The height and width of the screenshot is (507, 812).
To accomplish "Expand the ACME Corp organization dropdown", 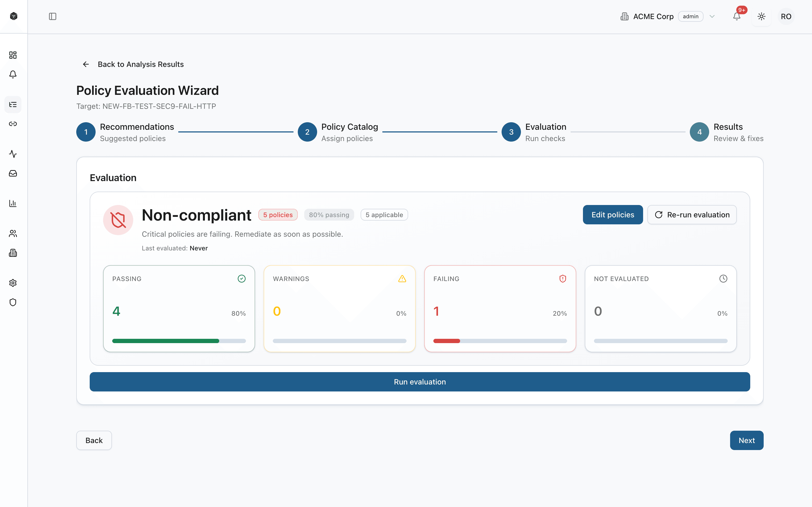I will [712, 16].
